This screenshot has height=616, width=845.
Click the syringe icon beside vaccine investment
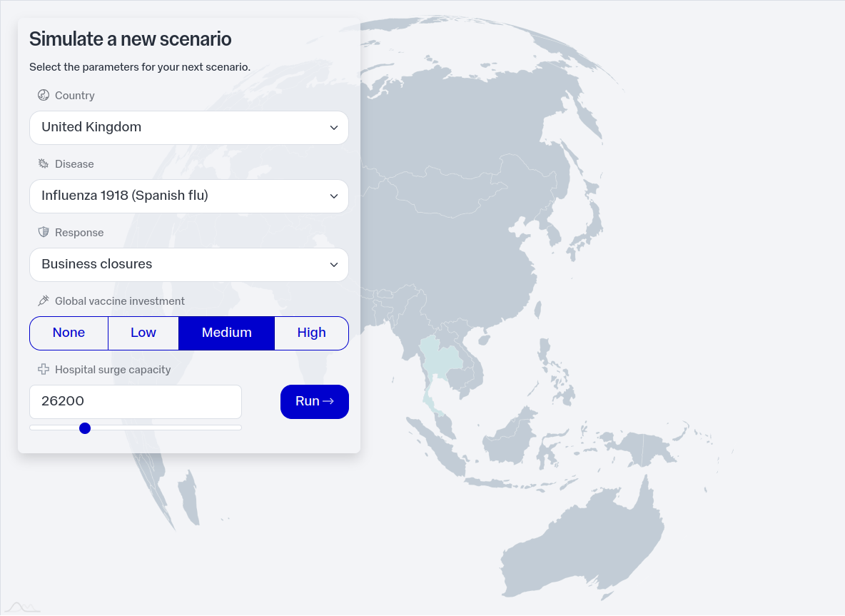(x=44, y=301)
